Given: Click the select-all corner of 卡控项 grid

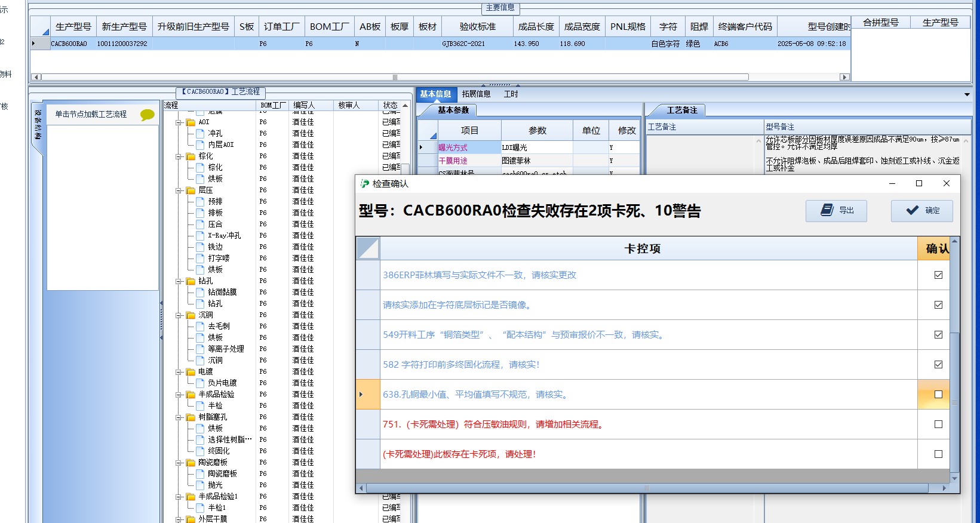Looking at the screenshot, I should pos(368,248).
